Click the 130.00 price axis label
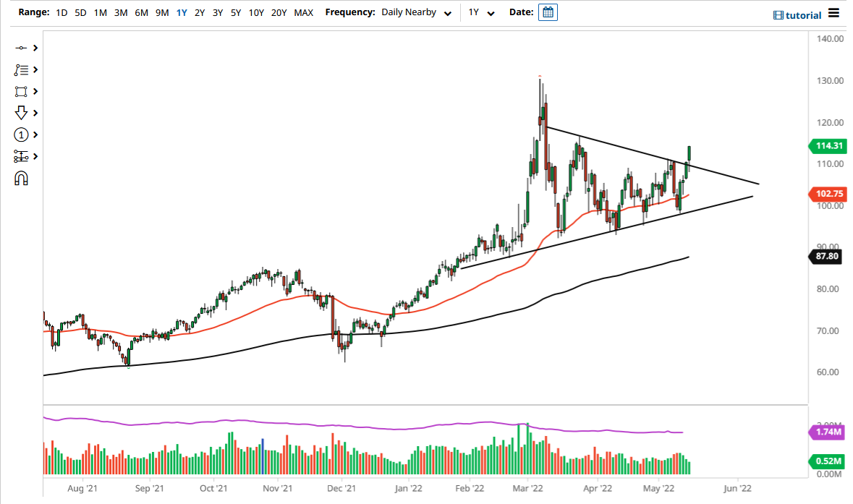 [x=830, y=80]
